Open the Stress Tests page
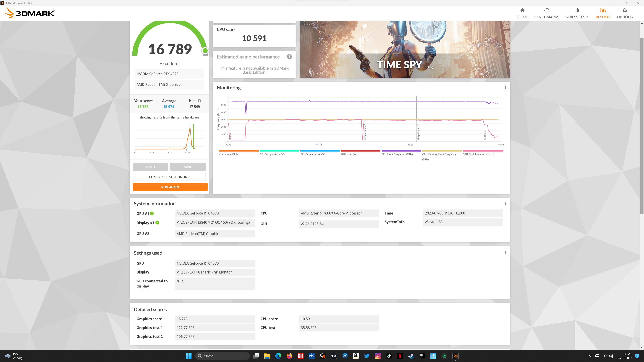Image resolution: width=644 pixels, height=362 pixels. pyautogui.click(x=577, y=13)
